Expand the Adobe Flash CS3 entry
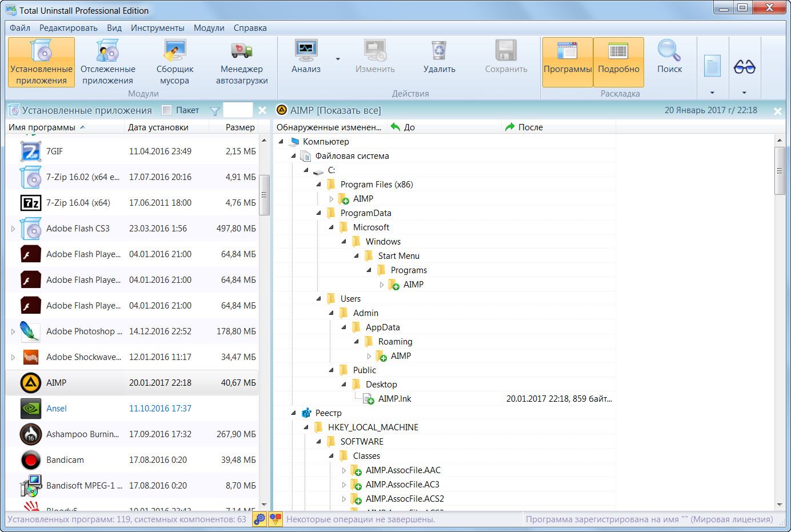The image size is (791, 532). 13,229
